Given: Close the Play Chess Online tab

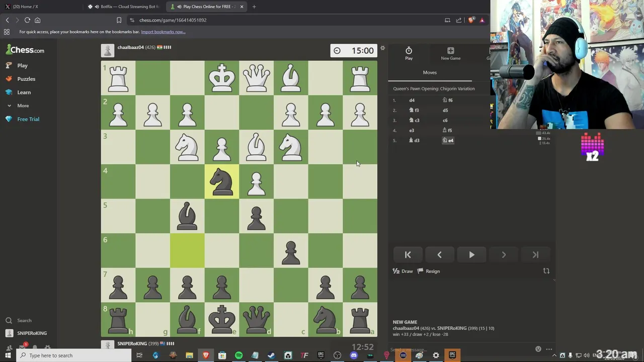Looking at the screenshot, I should [242, 7].
